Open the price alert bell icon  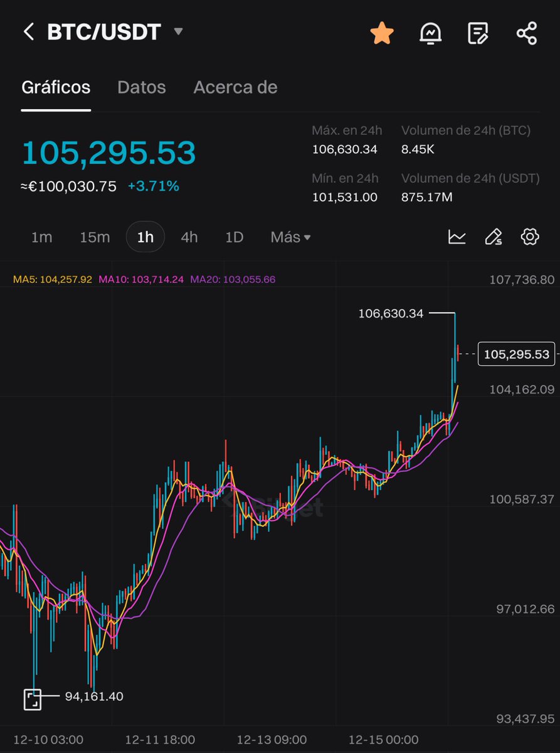click(430, 33)
